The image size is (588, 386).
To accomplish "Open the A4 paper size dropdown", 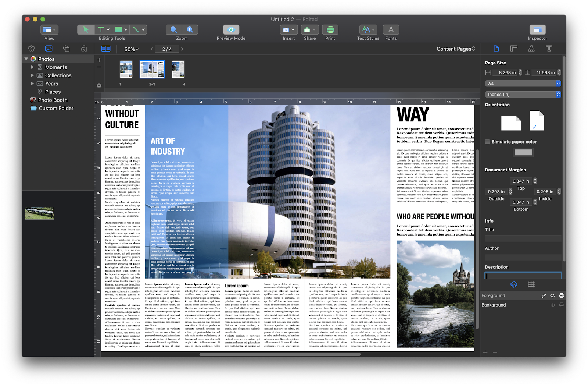I will pyautogui.click(x=523, y=84).
